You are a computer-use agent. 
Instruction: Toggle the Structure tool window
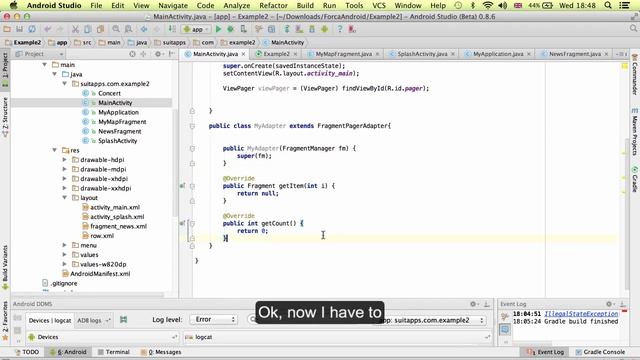click(x=5, y=116)
